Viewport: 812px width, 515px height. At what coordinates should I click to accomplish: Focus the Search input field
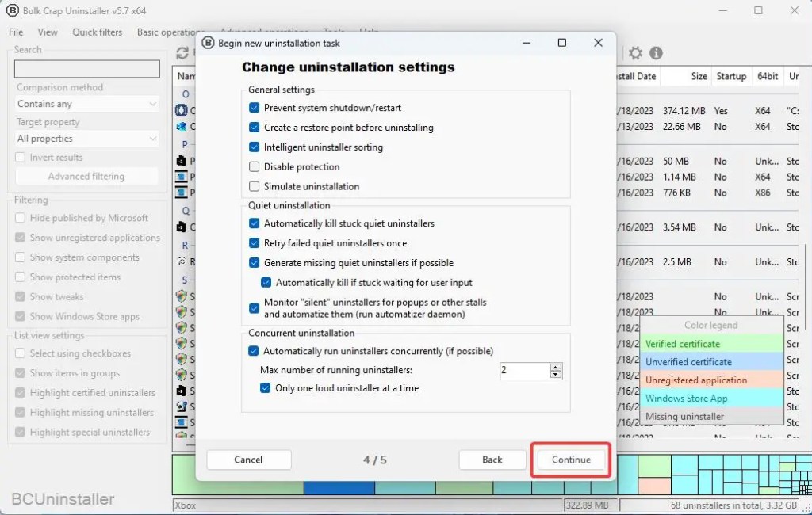(87, 69)
